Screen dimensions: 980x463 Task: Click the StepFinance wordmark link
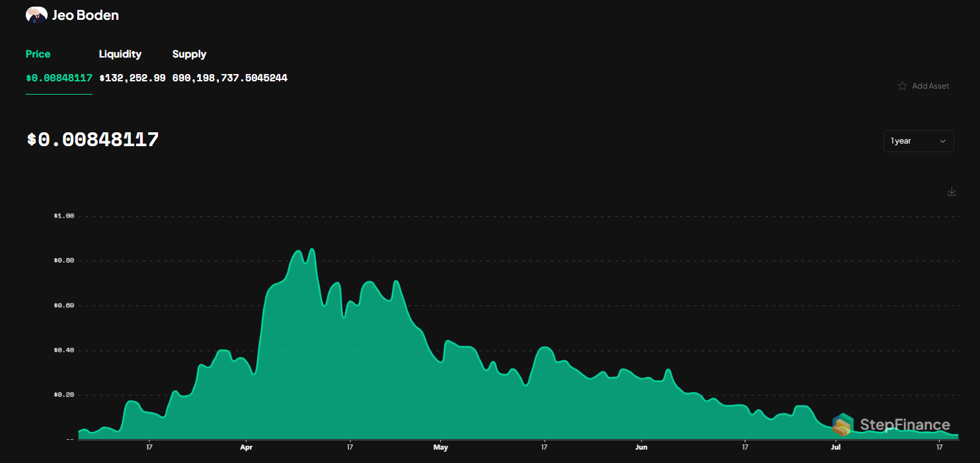[x=905, y=425]
